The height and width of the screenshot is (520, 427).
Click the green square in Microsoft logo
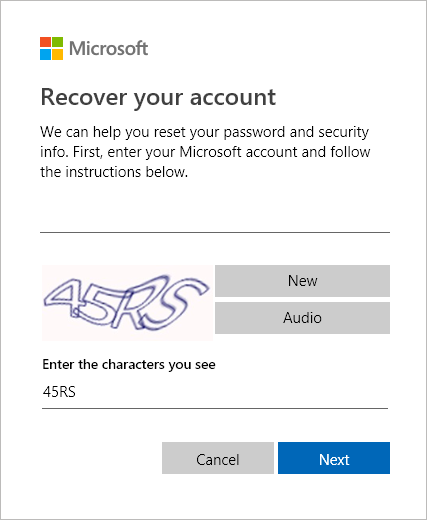[x=57, y=42]
